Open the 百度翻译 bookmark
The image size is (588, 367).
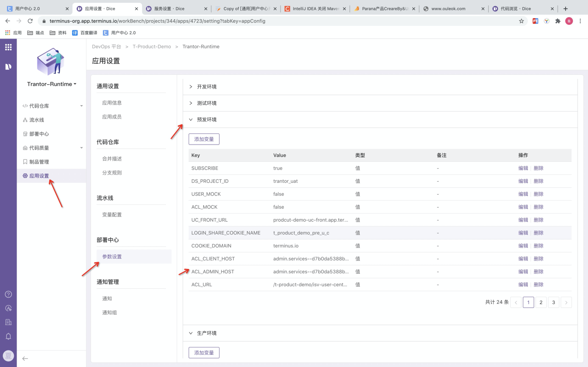click(85, 33)
